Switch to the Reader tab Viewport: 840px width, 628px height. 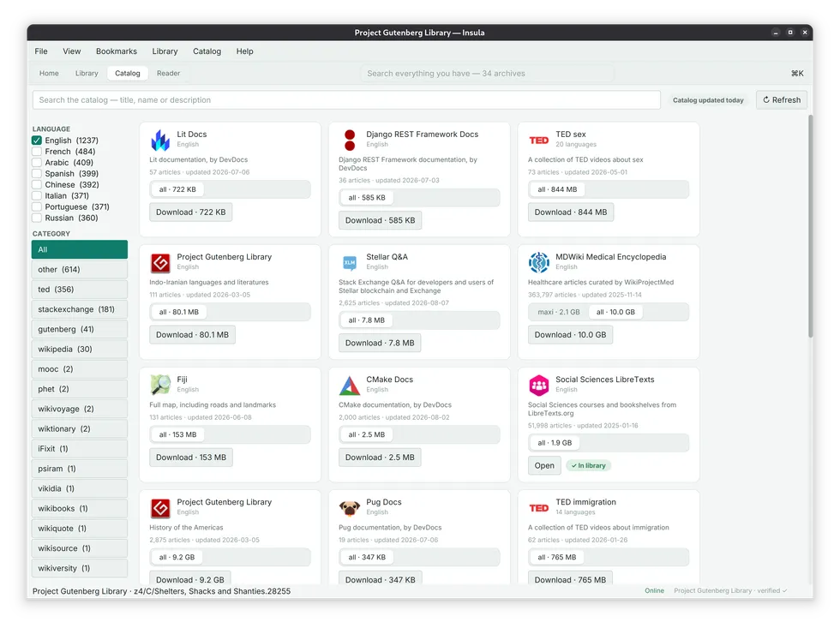(x=168, y=74)
